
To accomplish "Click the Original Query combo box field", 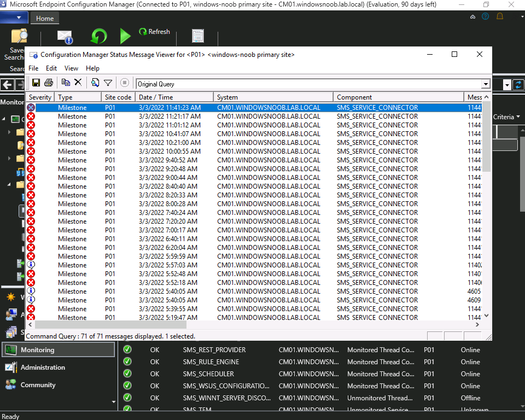I will pyautogui.click(x=308, y=84).
